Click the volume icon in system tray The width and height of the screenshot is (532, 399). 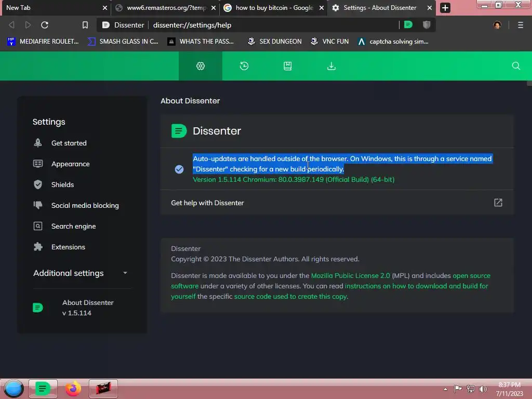tap(483, 389)
